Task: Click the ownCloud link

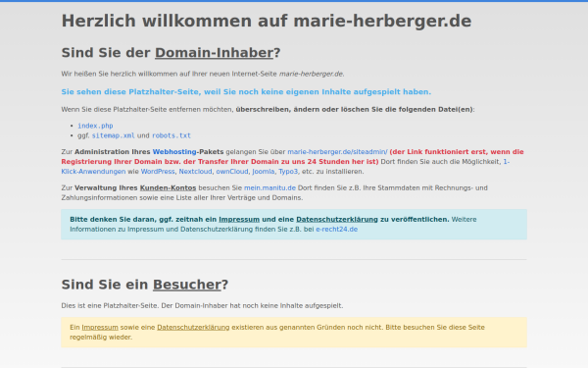Action: (x=231, y=171)
